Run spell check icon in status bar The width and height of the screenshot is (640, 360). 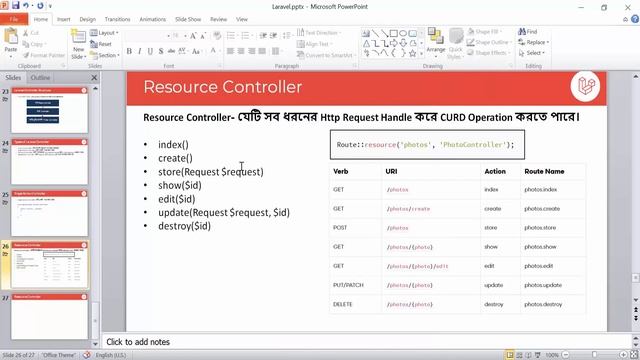(x=87, y=355)
